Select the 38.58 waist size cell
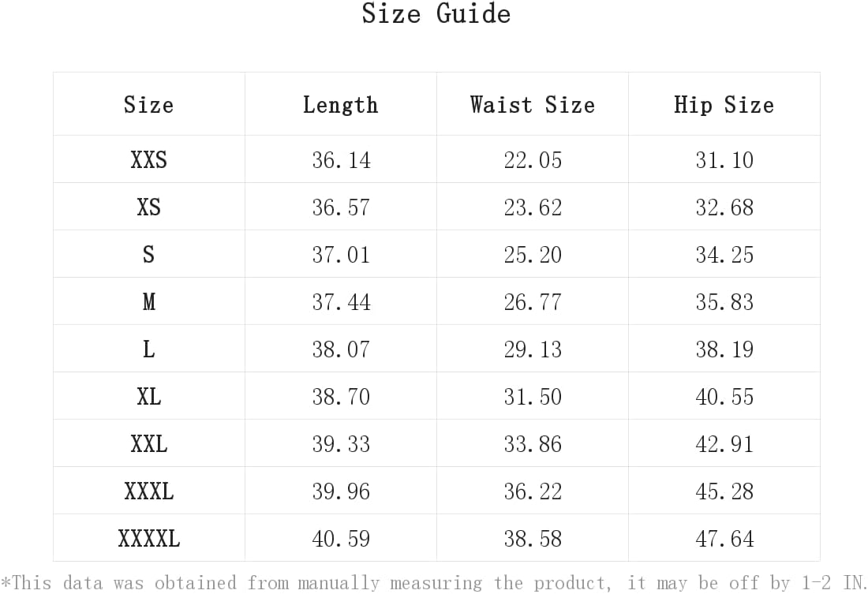Image resolution: width=868 pixels, height=594 pixels. (x=533, y=539)
